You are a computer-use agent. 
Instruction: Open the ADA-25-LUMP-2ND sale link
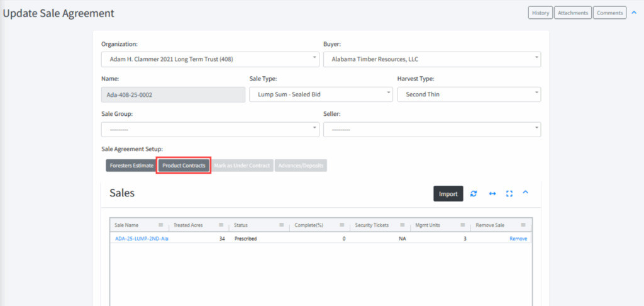pyautogui.click(x=142, y=239)
